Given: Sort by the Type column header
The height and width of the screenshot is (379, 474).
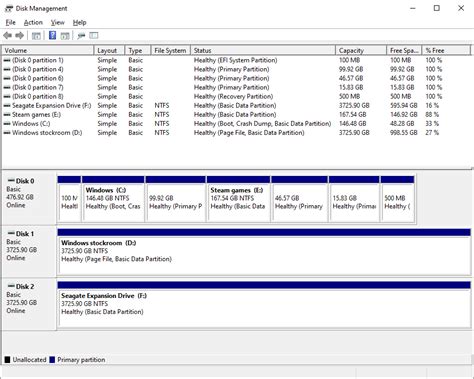Looking at the screenshot, I should pyautogui.click(x=138, y=50).
